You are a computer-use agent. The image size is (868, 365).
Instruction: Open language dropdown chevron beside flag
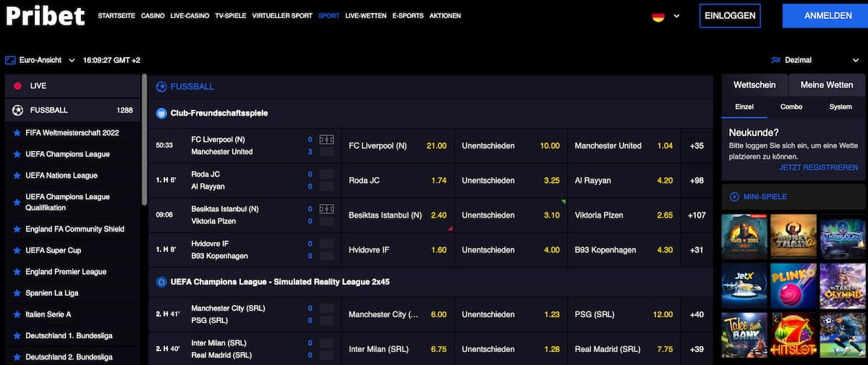pyautogui.click(x=677, y=16)
